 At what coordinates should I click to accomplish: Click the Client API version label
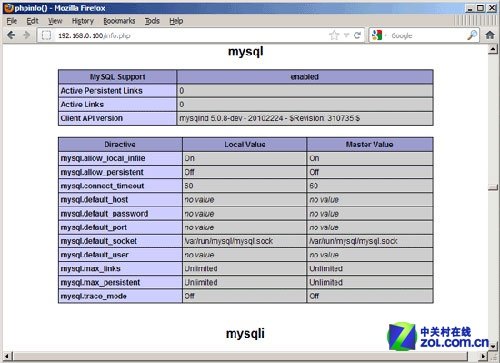[92, 118]
